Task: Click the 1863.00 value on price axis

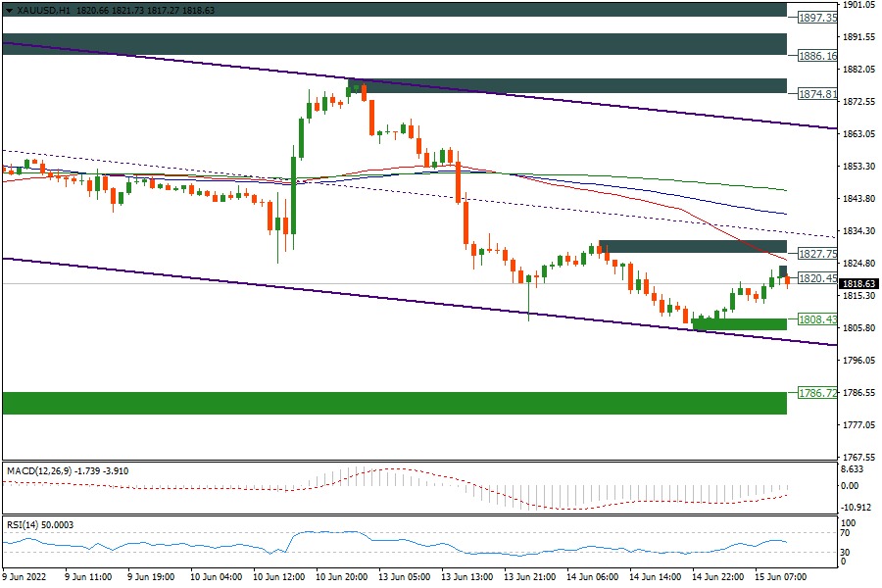Action: 859,134
